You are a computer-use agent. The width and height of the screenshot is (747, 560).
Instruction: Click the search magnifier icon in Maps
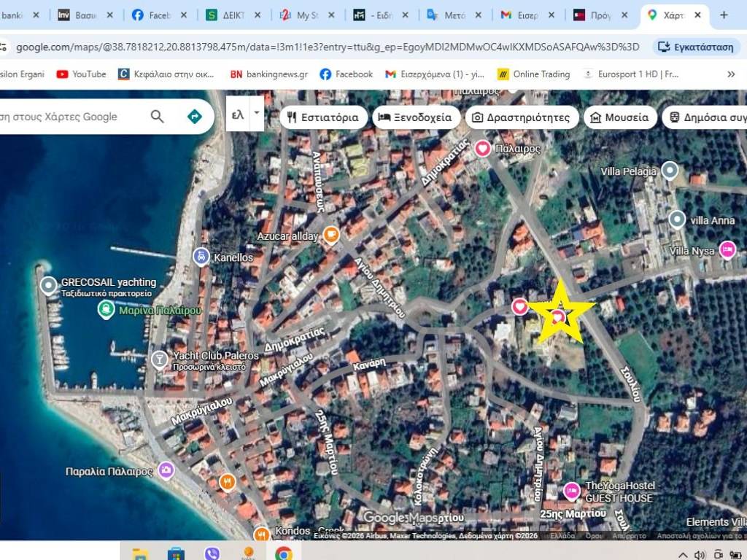(157, 117)
